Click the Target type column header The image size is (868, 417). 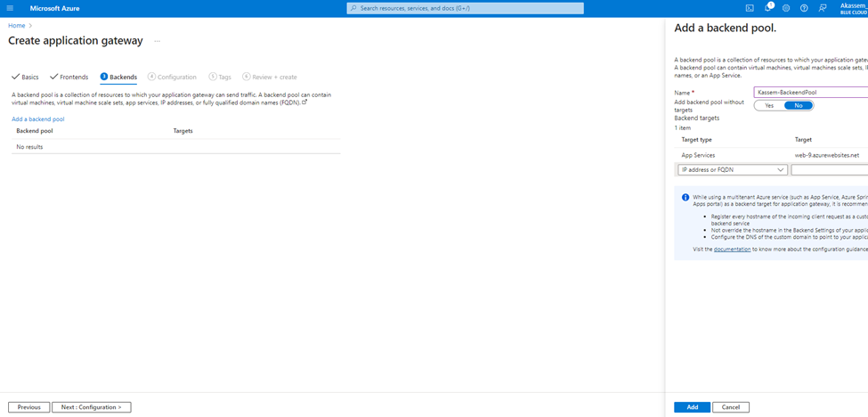pos(696,140)
